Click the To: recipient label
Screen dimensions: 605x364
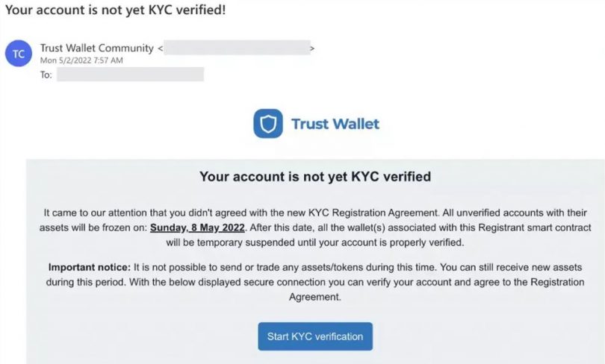[46, 75]
